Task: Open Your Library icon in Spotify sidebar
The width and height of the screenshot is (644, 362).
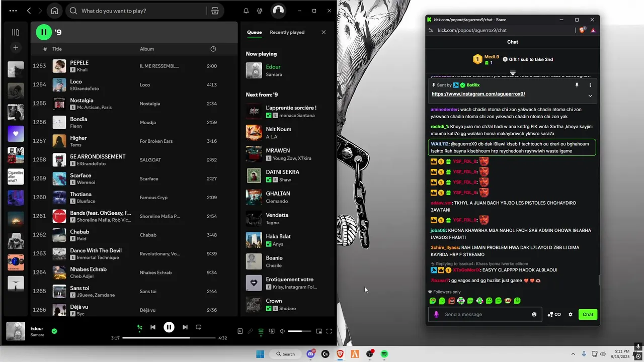Action: tap(16, 32)
